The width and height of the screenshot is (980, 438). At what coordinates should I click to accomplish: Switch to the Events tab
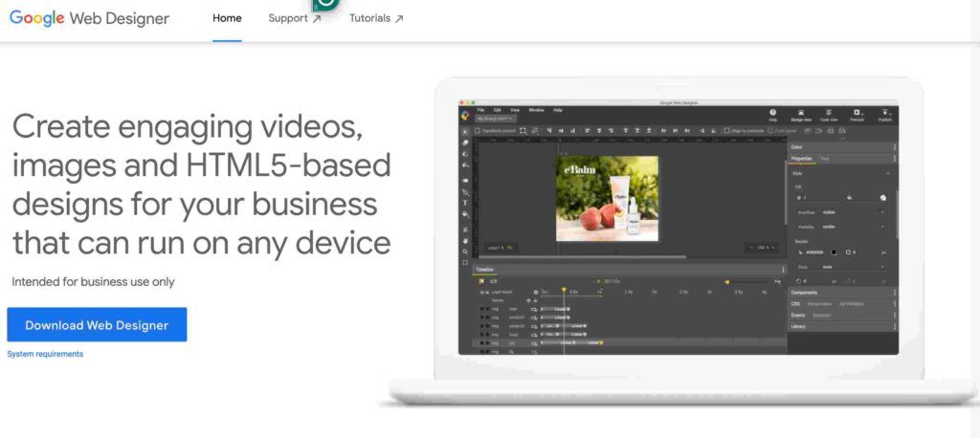(x=797, y=315)
